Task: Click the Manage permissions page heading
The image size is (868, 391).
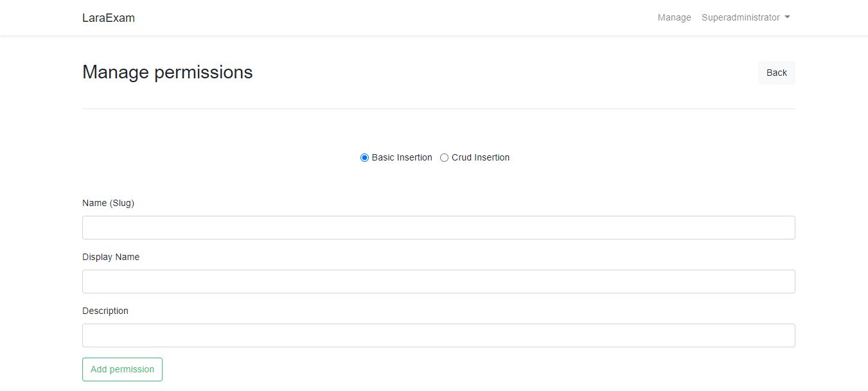Action: coord(168,73)
